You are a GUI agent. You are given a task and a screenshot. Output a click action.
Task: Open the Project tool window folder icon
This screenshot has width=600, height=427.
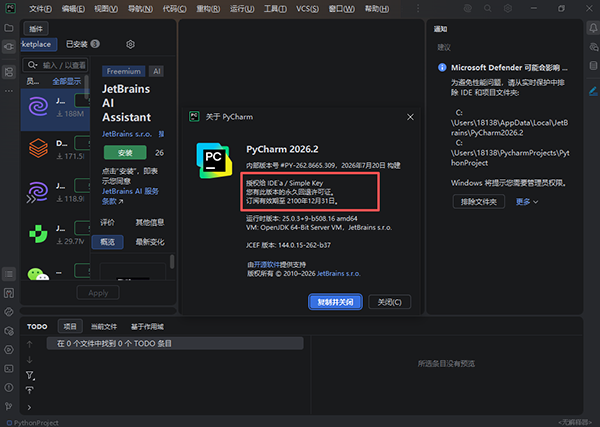[x=8, y=28]
